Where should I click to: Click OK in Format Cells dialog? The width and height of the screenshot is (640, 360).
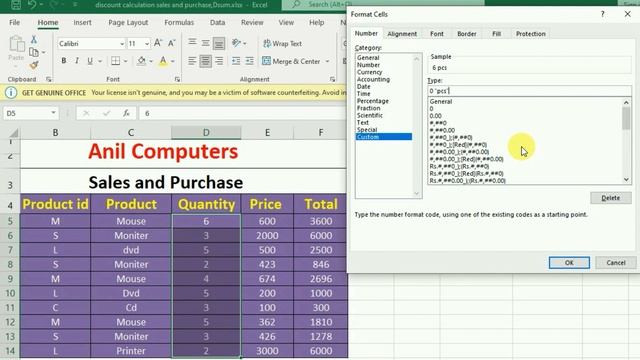569,262
